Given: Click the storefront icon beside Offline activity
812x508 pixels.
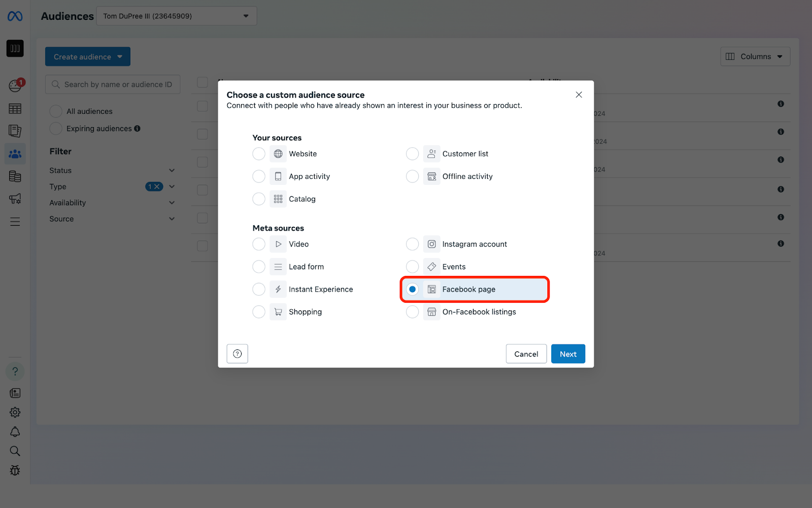Looking at the screenshot, I should pyautogui.click(x=431, y=176).
